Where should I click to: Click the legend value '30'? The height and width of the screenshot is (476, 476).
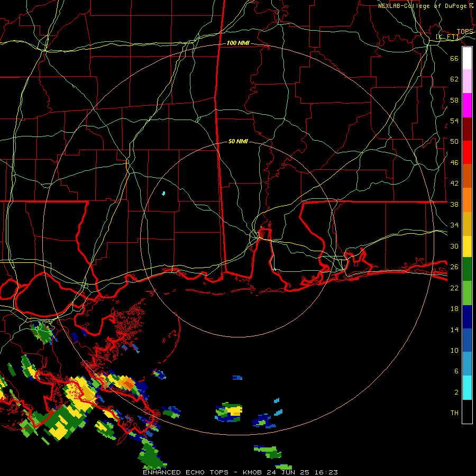[454, 246]
